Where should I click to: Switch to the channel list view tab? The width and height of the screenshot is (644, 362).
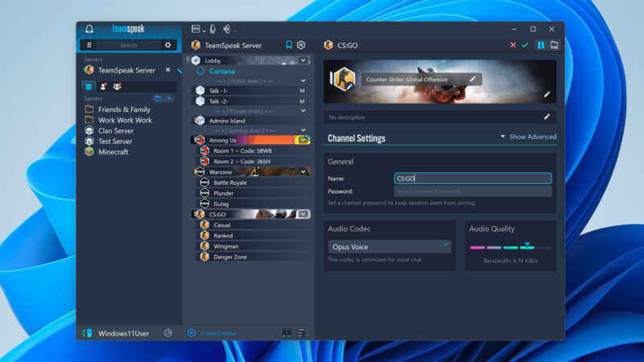pos(89,86)
